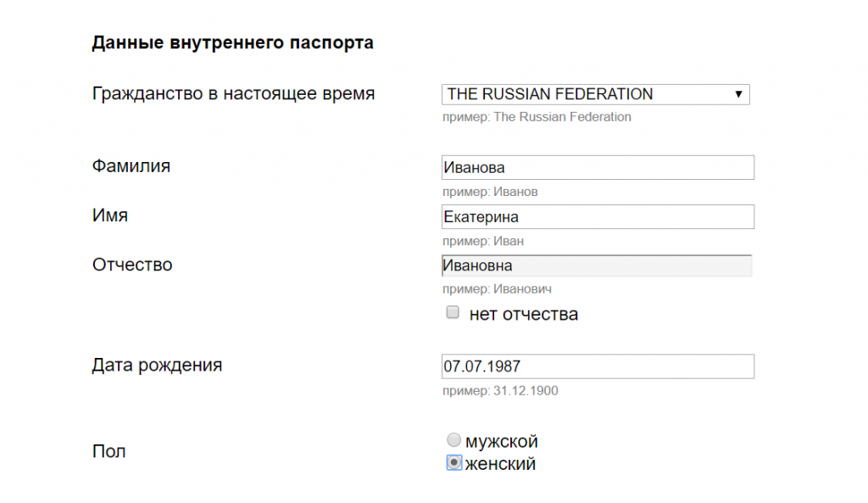Click the 'нет отчества' checkbox label text
The height and width of the screenshot is (503, 868).
coord(523,315)
